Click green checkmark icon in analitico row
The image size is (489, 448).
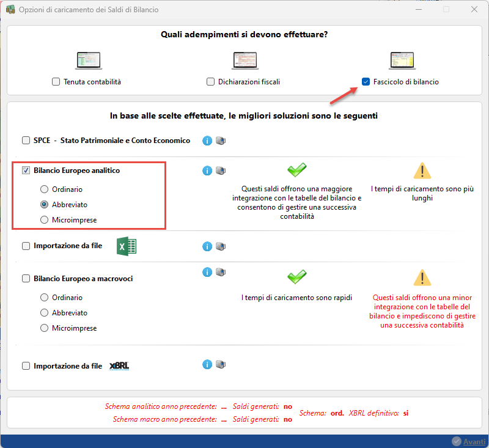coord(297,170)
